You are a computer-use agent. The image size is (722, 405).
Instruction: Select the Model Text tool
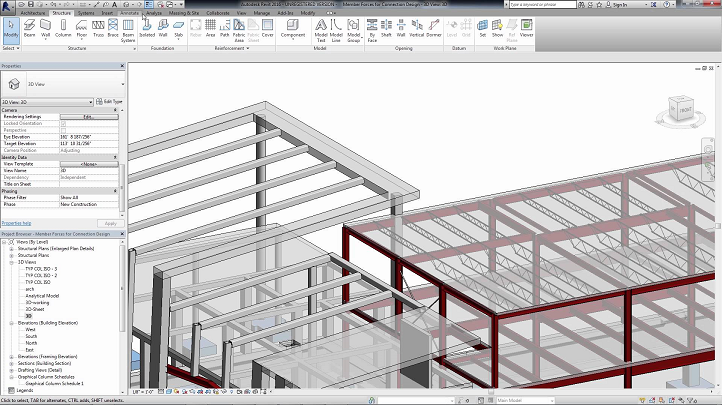tap(321, 30)
